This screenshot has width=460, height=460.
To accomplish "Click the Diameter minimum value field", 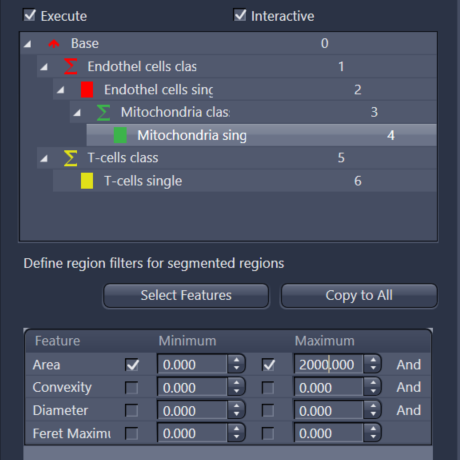I will click(x=193, y=410).
